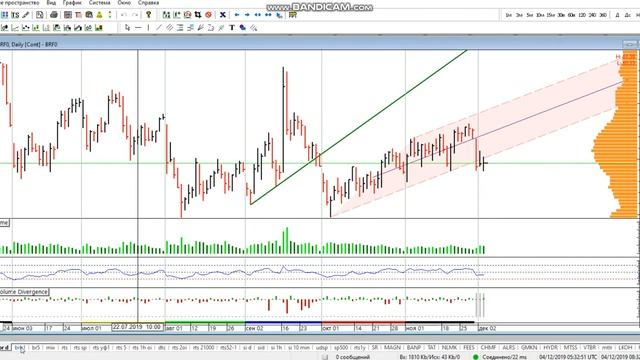Click the first chart type icon

point(4,28)
